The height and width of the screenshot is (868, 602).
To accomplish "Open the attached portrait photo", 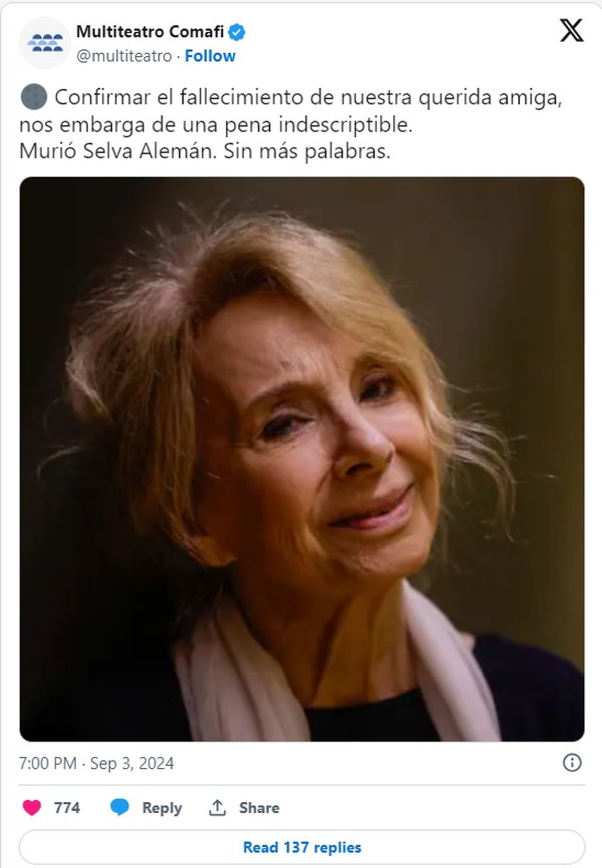I will (x=302, y=459).
